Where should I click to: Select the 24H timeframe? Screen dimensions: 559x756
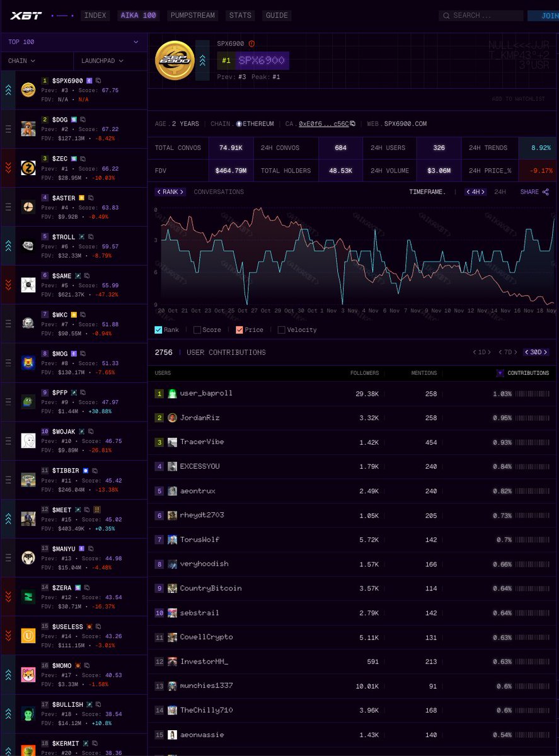click(500, 192)
